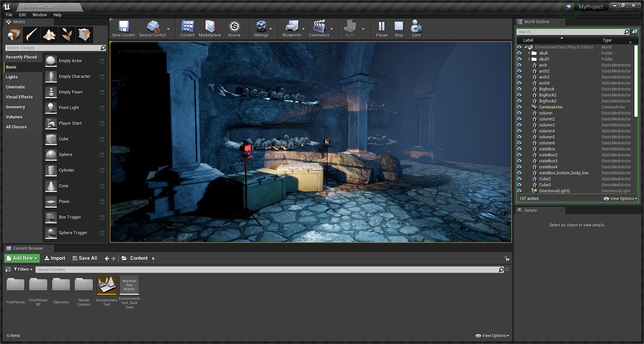Image resolution: width=644 pixels, height=344 pixels.
Task: Hide DirectionalLight2 with its eye icon
Action: point(519,191)
